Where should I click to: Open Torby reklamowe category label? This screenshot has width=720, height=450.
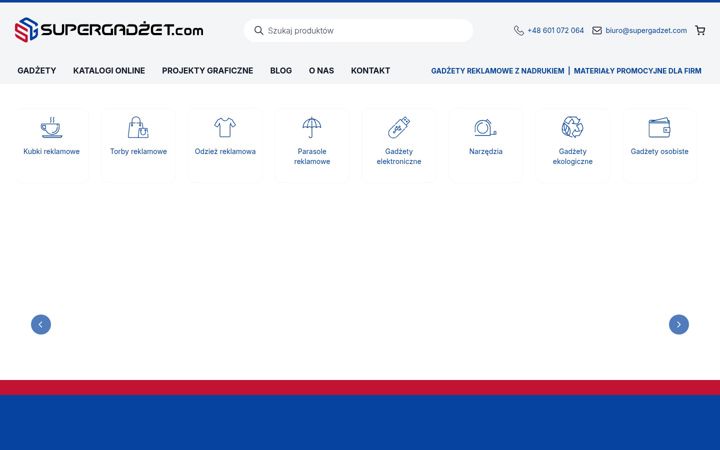tap(138, 152)
